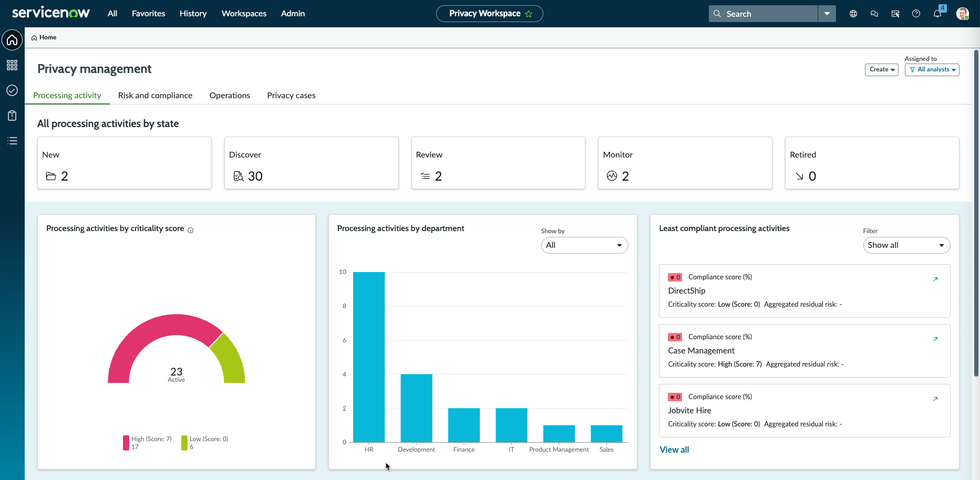The image size is (980, 480).
Task: Click the Review card list icon
Action: point(425,176)
